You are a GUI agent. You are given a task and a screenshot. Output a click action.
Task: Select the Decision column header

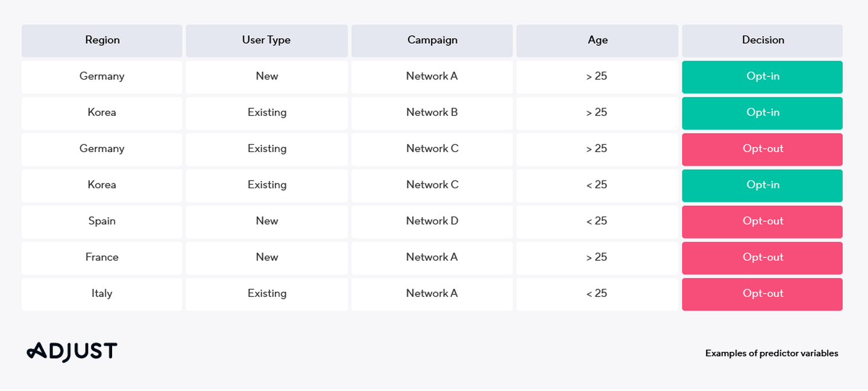click(763, 40)
